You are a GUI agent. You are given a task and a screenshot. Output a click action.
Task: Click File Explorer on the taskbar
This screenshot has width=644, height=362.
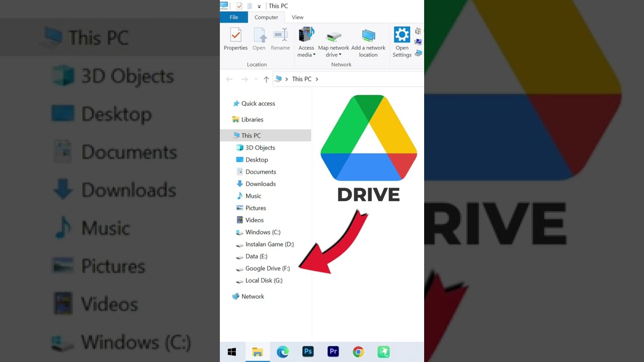(258, 352)
